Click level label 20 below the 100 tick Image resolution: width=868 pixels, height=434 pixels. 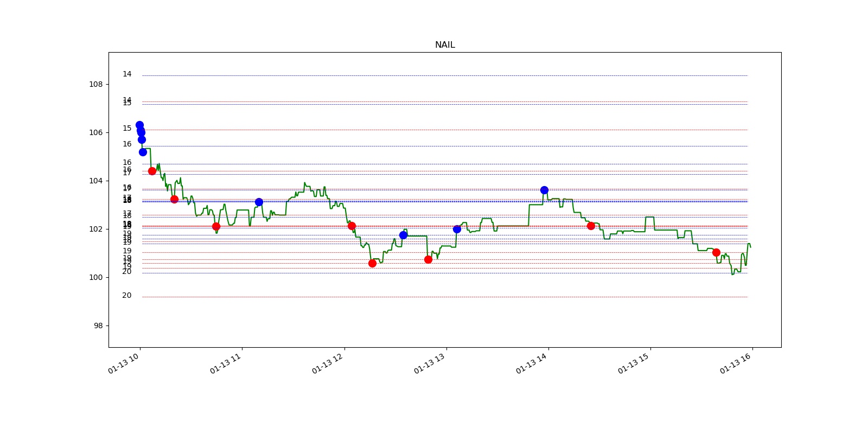click(127, 295)
